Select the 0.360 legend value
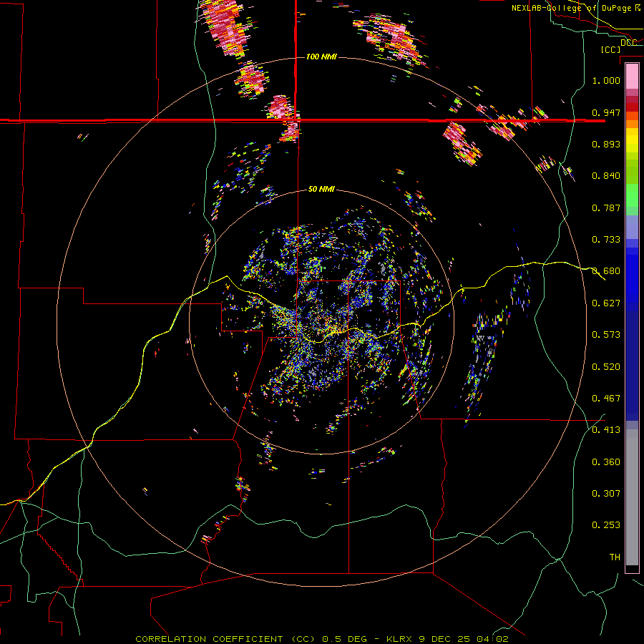This screenshot has height=644, width=644. point(606,462)
